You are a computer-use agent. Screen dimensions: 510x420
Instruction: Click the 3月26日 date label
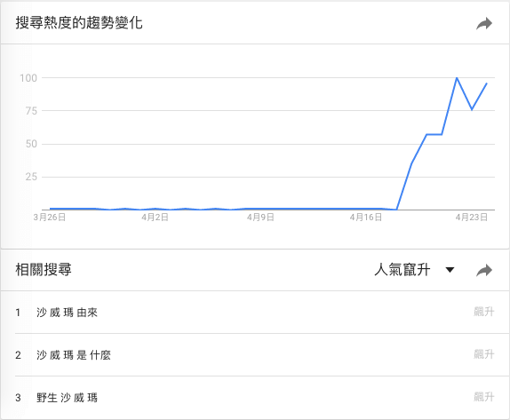(50, 218)
